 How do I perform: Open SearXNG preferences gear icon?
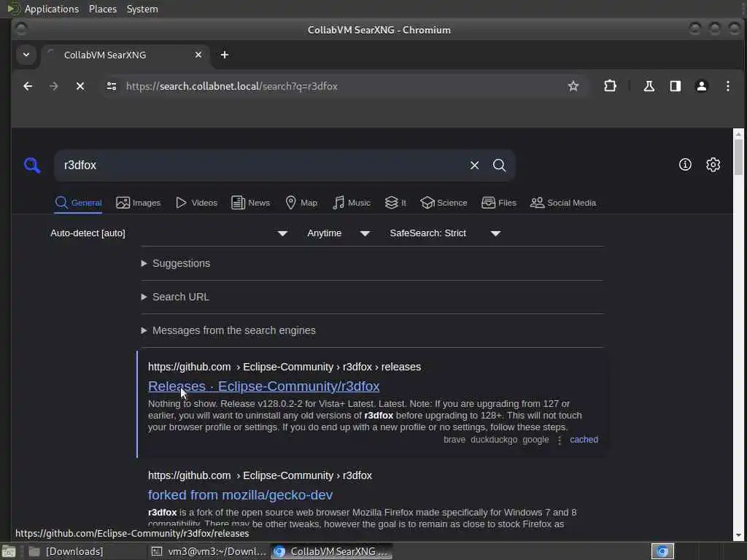pyautogui.click(x=713, y=164)
